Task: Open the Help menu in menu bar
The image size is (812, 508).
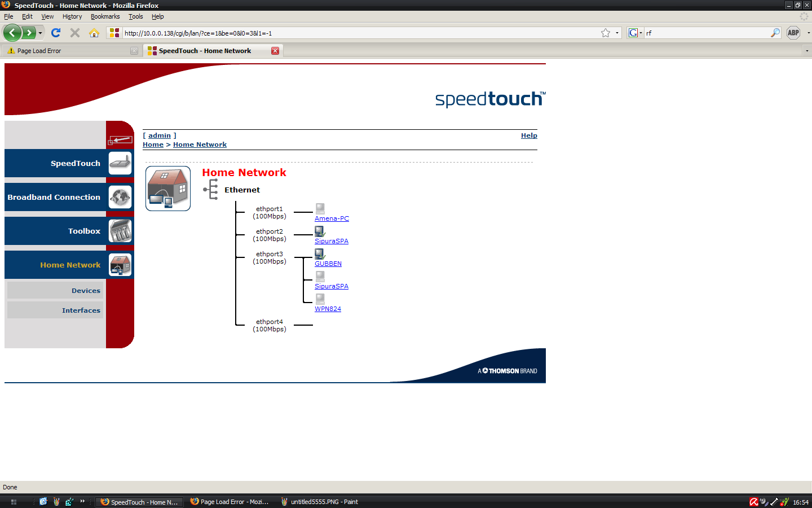Action: coord(158,16)
